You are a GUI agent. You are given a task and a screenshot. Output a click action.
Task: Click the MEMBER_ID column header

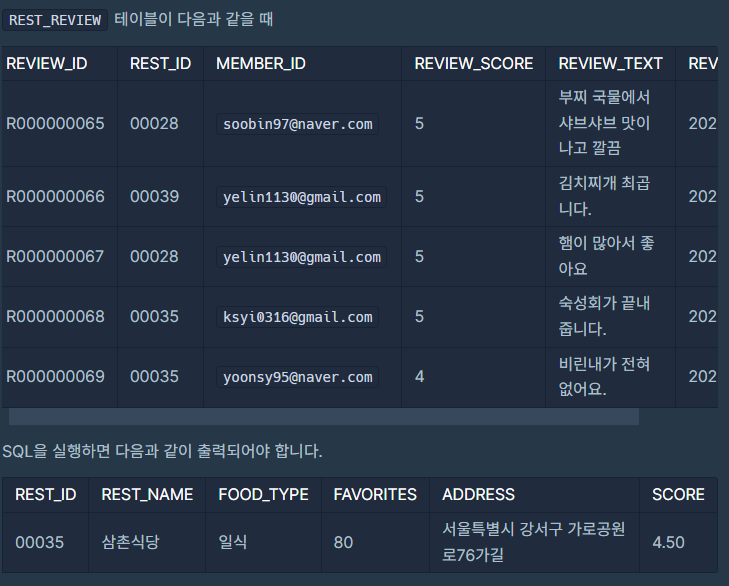pyautogui.click(x=261, y=63)
